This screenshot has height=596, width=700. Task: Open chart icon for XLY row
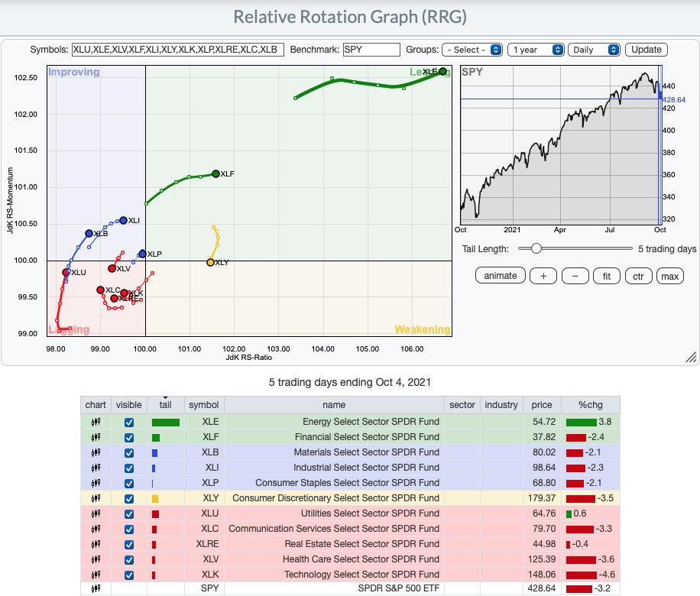point(96,498)
